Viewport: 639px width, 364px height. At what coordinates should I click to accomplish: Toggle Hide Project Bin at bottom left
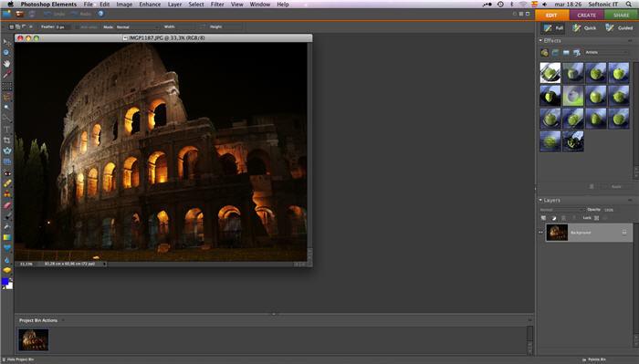tap(18, 360)
